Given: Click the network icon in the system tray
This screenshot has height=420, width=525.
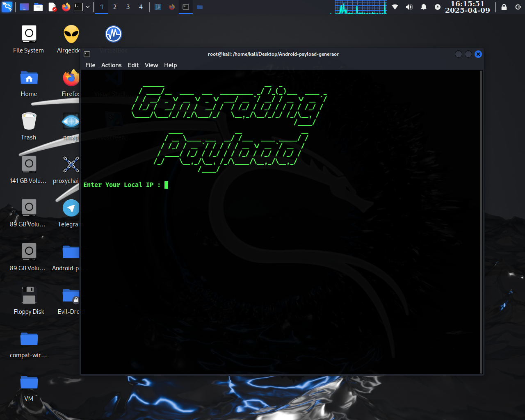Looking at the screenshot, I should tap(395, 7).
